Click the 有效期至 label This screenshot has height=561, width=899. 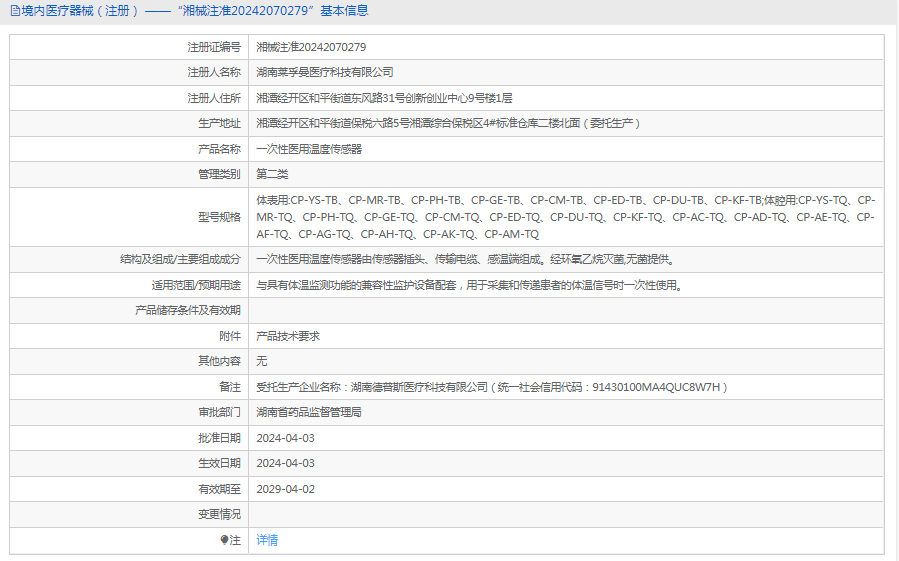tap(219, 489)
